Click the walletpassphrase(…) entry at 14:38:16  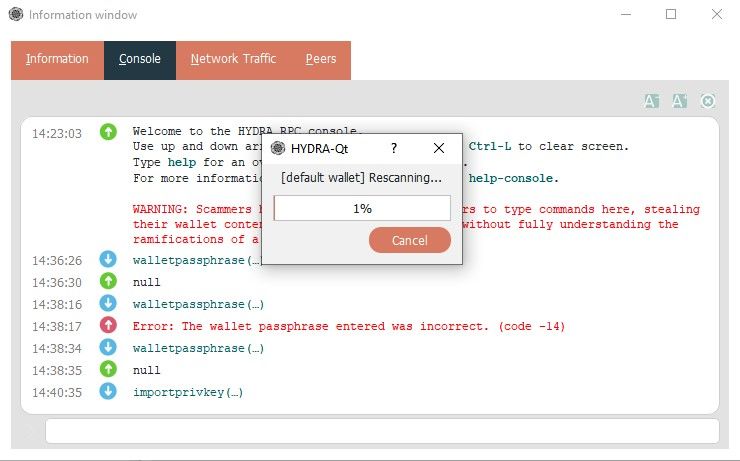tap(198, 304)
